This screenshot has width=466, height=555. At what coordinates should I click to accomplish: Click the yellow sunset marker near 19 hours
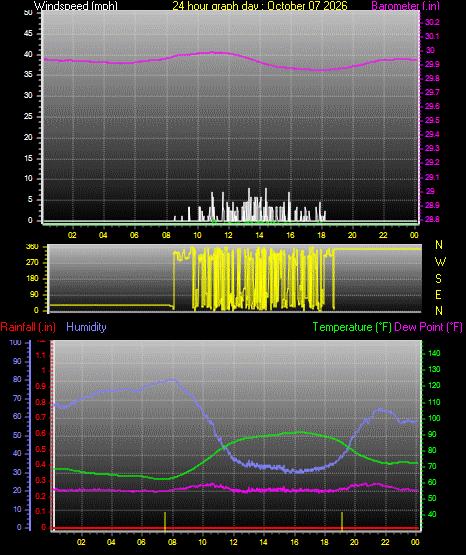pyautogui.click(x=342, y=521)
